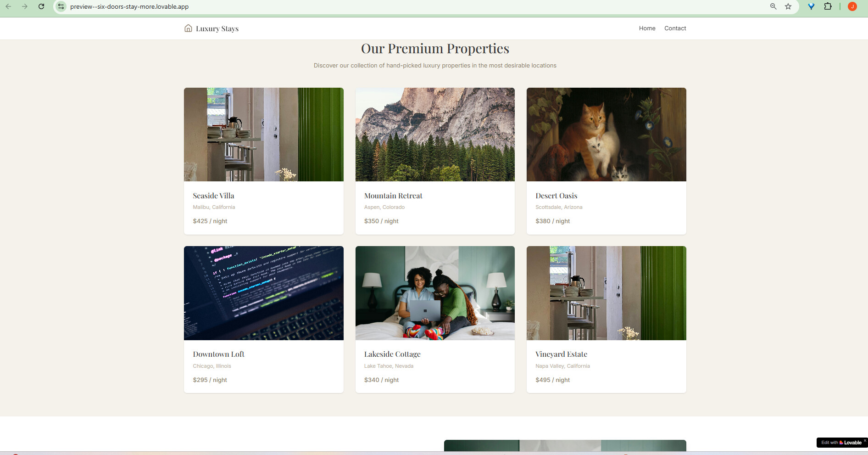
Task: Click the $340 / night price
Action: [382, 380]
